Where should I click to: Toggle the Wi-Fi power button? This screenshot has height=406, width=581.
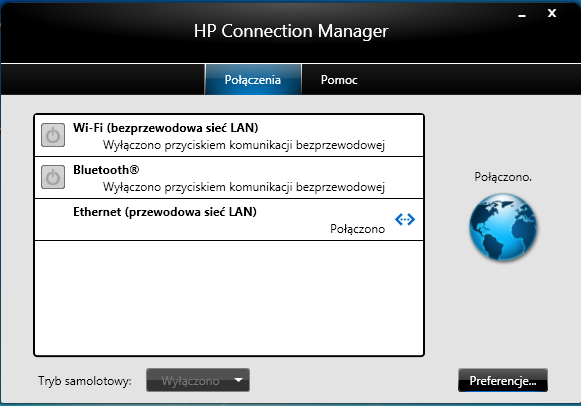click(x=53, y=135)
